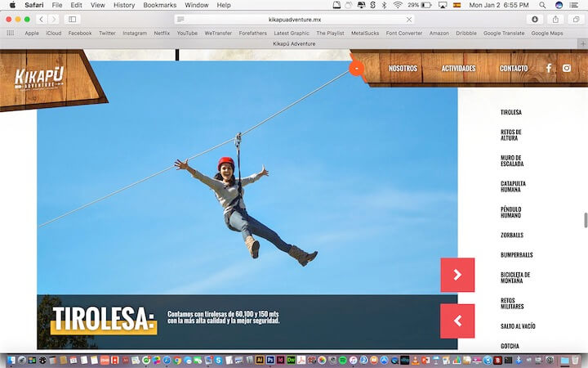588x368 pixels.
Task: Show the Safari sidebar
Action: [x=72, y=19]
